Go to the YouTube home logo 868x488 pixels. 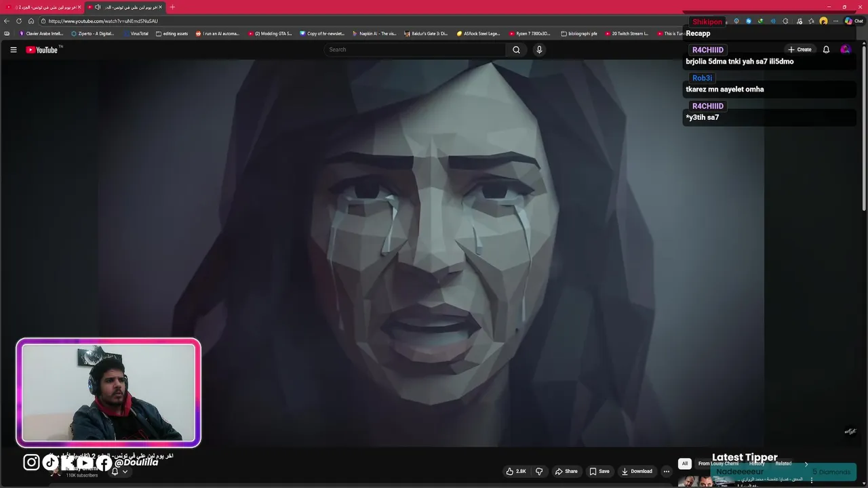(42, 49)
